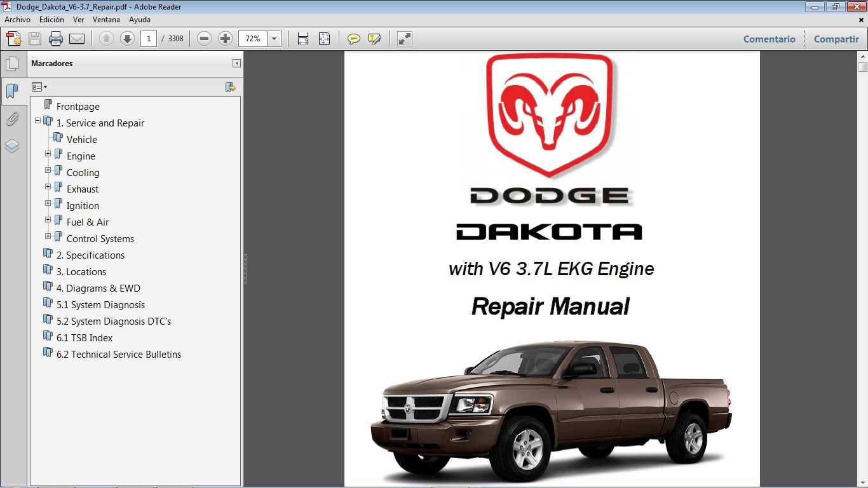Open the Bookmarks panel icon
Screen dimensions: 868x488
tap(12, 91)
